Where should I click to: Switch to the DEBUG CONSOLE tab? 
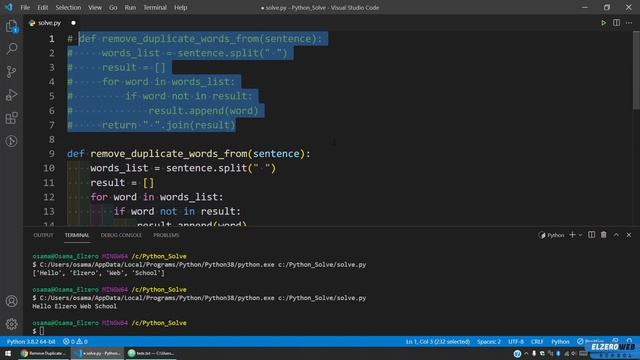(121, 235)
